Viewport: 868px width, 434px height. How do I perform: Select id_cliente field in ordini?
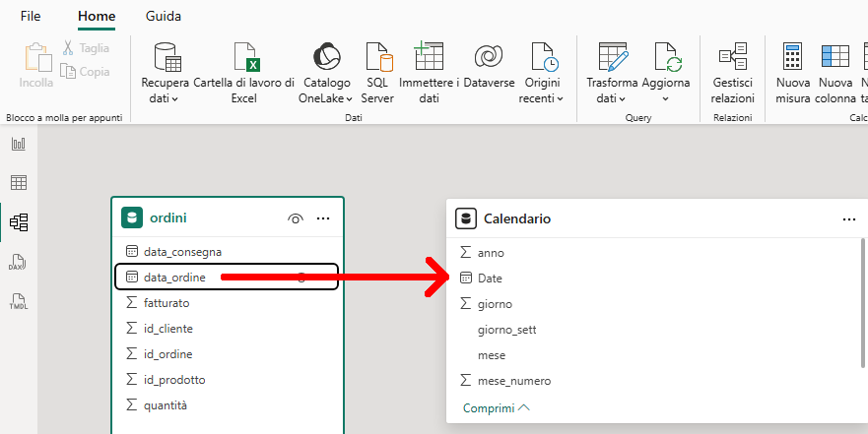pyautogui.click(x=228, y=329)
